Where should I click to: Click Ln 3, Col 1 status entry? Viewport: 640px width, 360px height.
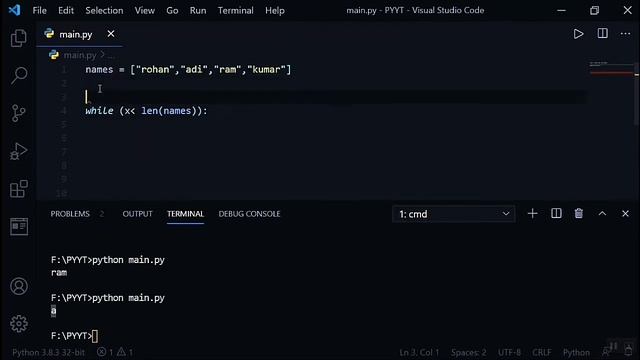(419, 352)
